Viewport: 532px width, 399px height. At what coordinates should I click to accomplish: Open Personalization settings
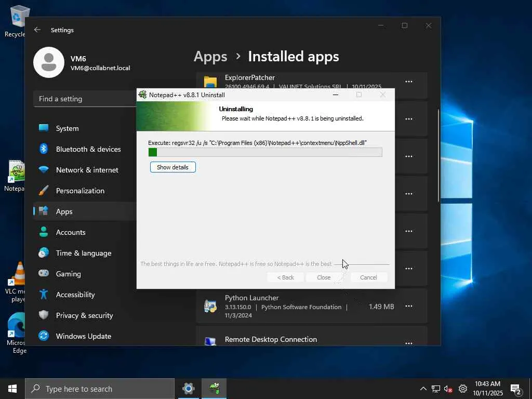80,191
